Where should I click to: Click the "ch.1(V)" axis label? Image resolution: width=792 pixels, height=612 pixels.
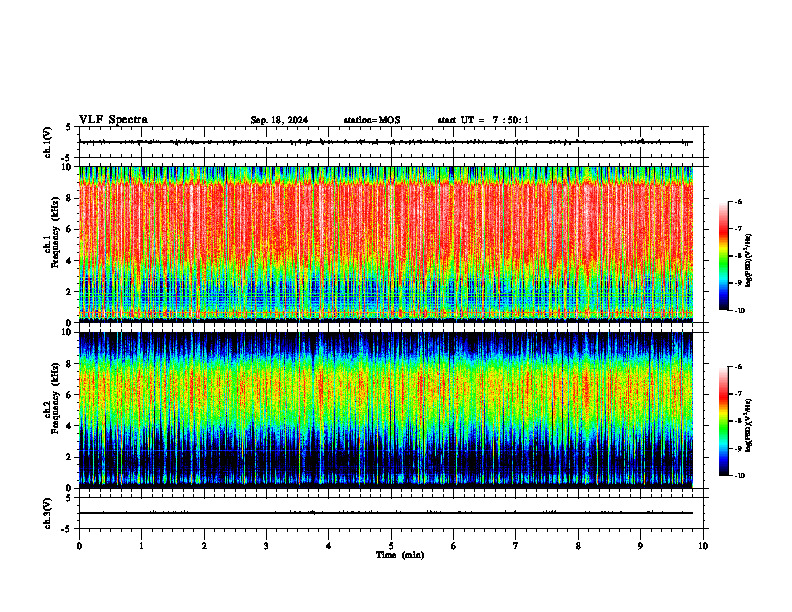[48, 142]
